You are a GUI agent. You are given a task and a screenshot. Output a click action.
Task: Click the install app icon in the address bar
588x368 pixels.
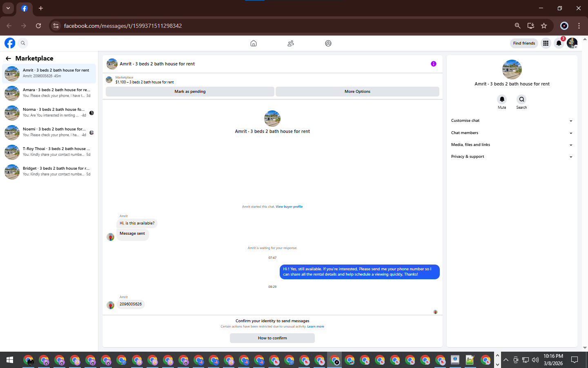[531, 26]
